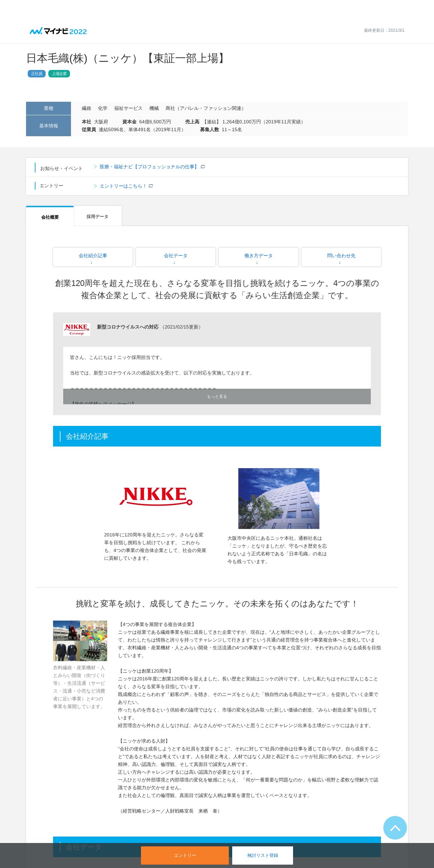Viewport: 434px width, 868px height.
Task: Click the 最終更新日：2021/3/1 text
Action: (x=384, y=30)
